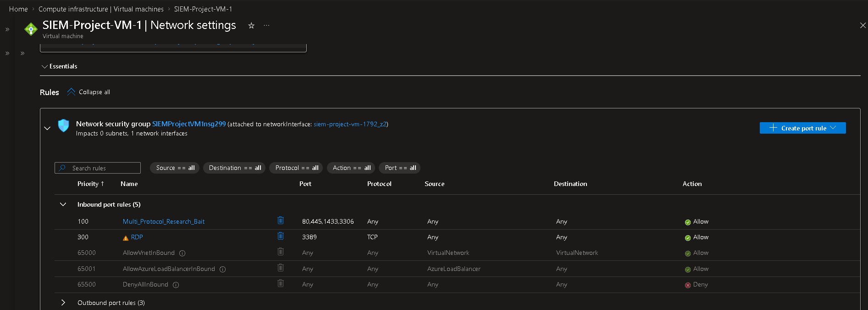Delete the Multi_Protocol_Research_Bait rule via trash icon
The height and width of the screenshot is (310, 868).
point(281,220)
